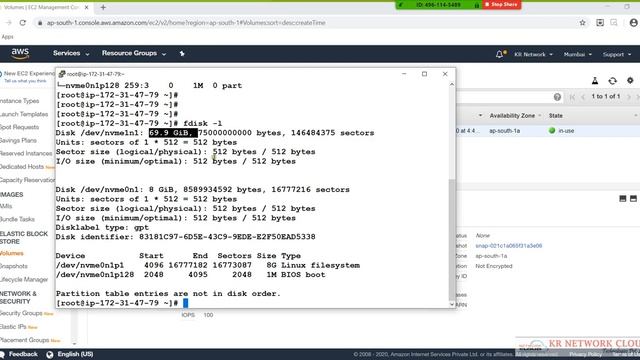Click the State column header
This screenshot has height=360, width=640.
pyautogui.click(x=556, y=116)
